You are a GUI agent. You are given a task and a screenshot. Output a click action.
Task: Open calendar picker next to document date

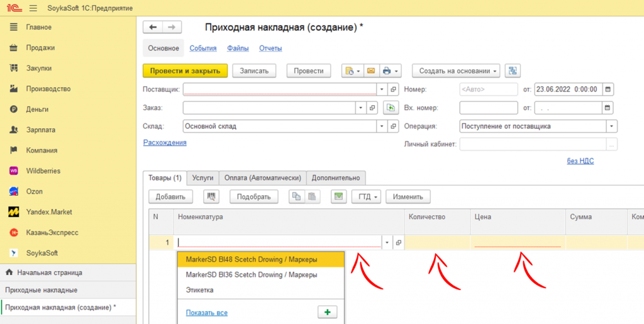[x=608, y=89]
